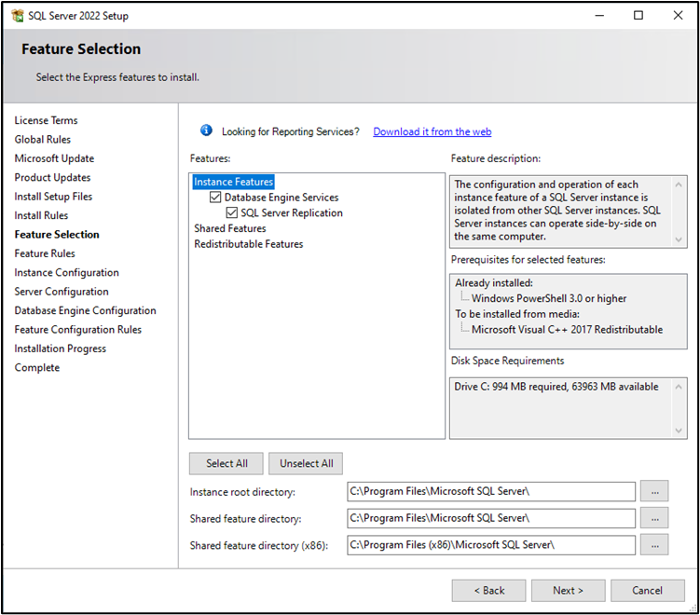Minimize the SQL Server 2022 Setup window

[599, 16]
